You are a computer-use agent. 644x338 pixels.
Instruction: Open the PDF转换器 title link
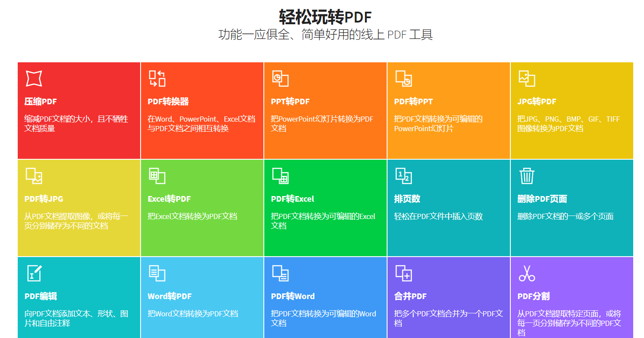(x=168, y=102)
